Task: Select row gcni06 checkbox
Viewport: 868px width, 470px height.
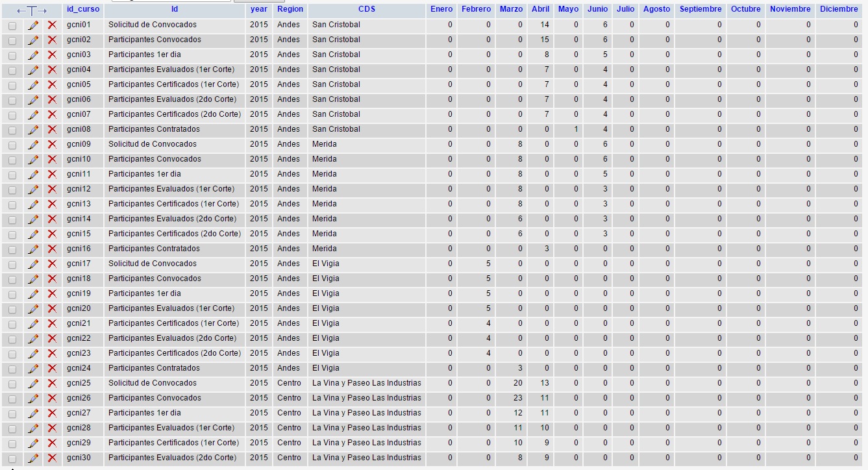Action: point(12,100)
